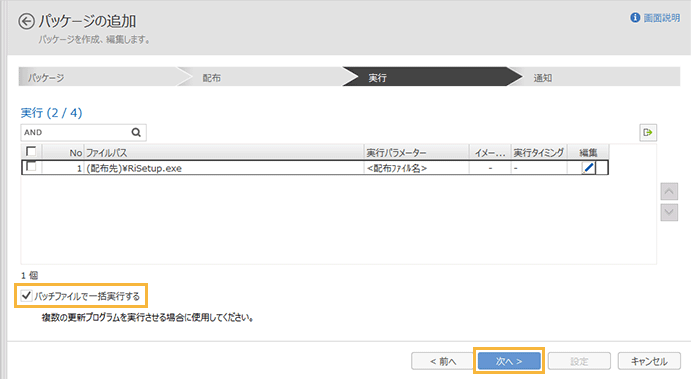Click the back arrow beside パッケージの追加
Image resolution: width=691 pixels, height=379 pixels.
click(x=26, y=21)
